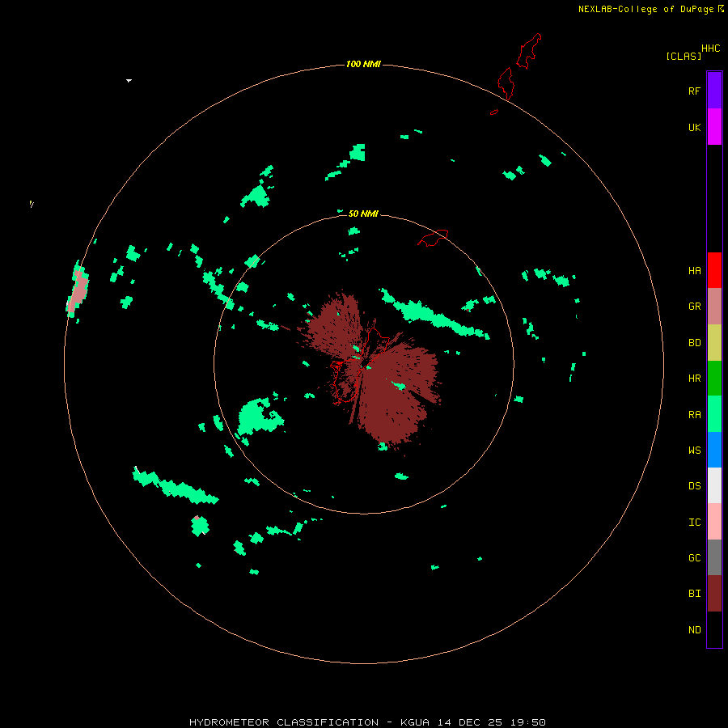Click the 'DS' legend label
Image resolution: width=728 pixels, height=728 pixels.
694,486
